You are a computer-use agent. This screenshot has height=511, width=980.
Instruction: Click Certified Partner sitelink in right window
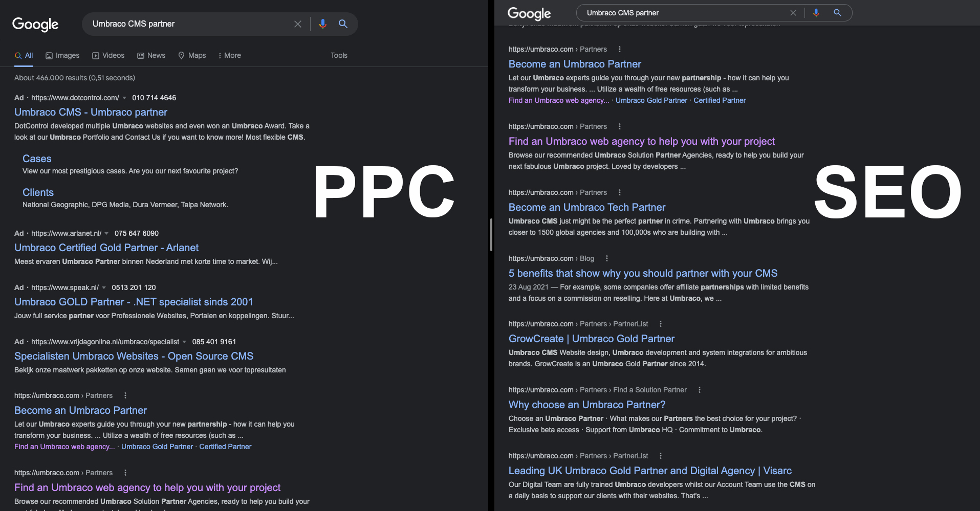tap(720, 100)
